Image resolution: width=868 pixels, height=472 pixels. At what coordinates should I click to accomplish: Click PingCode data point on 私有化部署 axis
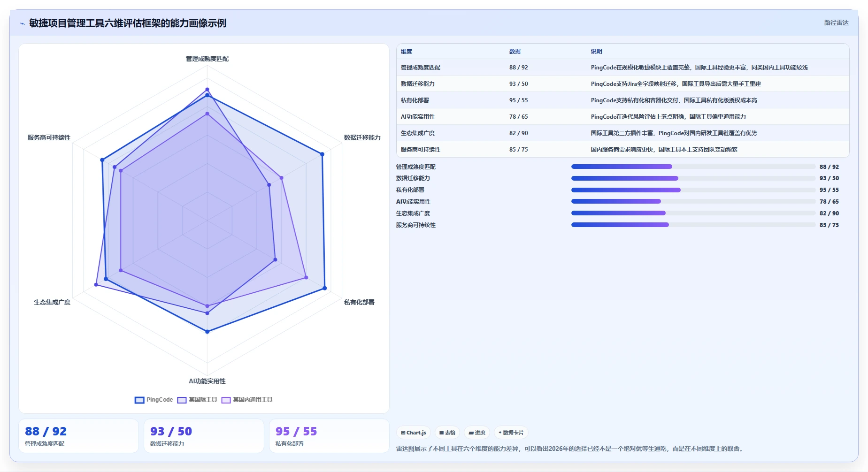324,288
